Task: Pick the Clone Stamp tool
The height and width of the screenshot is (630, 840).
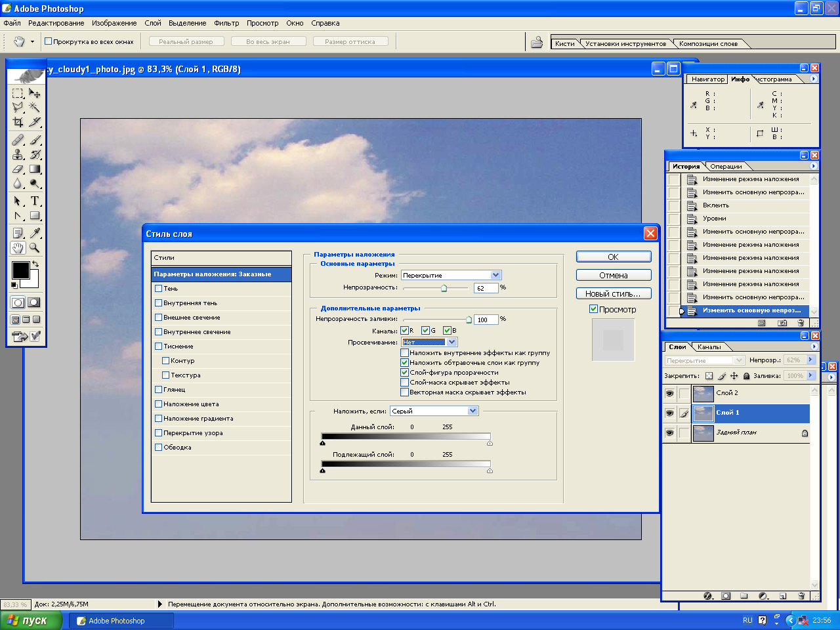Action: (x=18, y=155)
